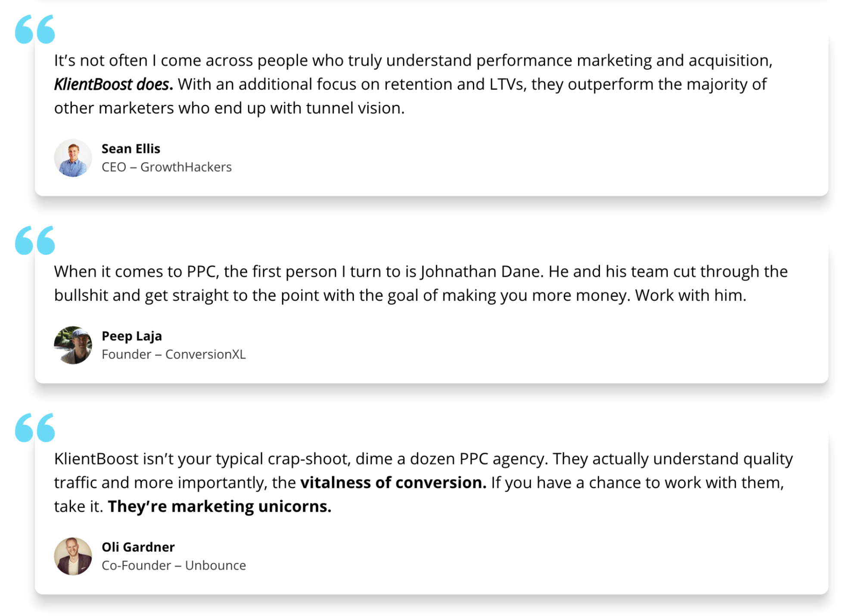Click the blue quote icon above Peep Laja testimonial

(35, 240)
